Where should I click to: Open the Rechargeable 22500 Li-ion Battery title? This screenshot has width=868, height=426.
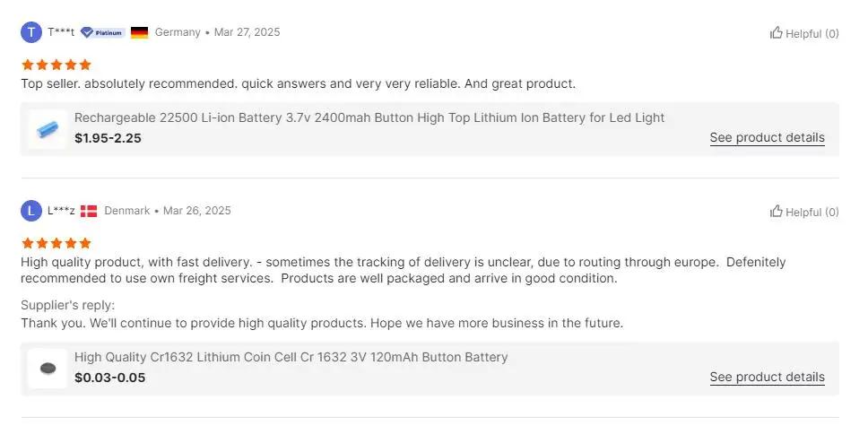[369, 117]
